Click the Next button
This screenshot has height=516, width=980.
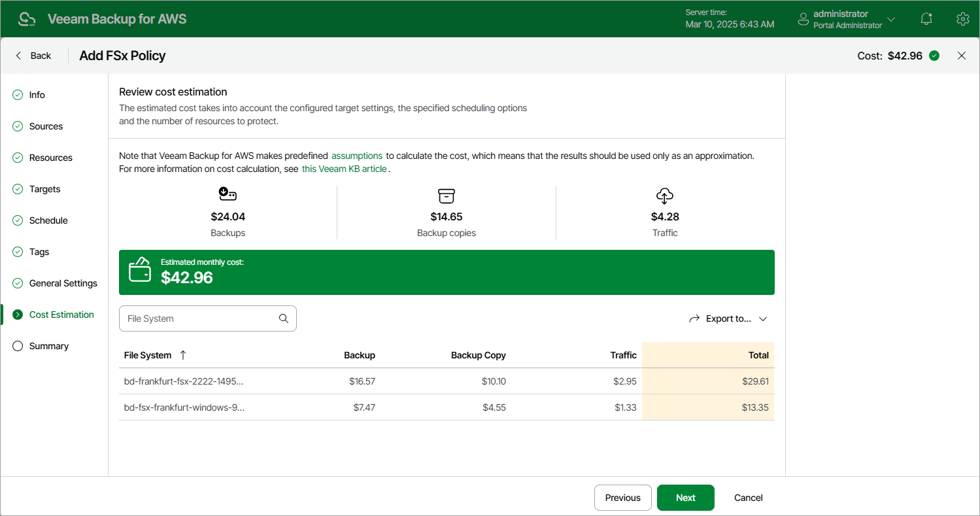(x=685, y=498)
